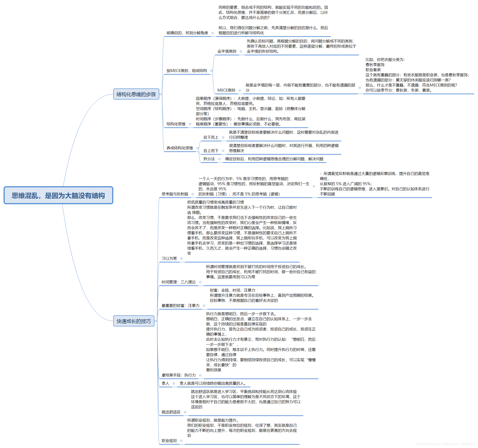The width and height of the screenshot is (478, 448).
Task: Collapse the 思考脑与反射脑 subtopic
Action: click(193, 194)
